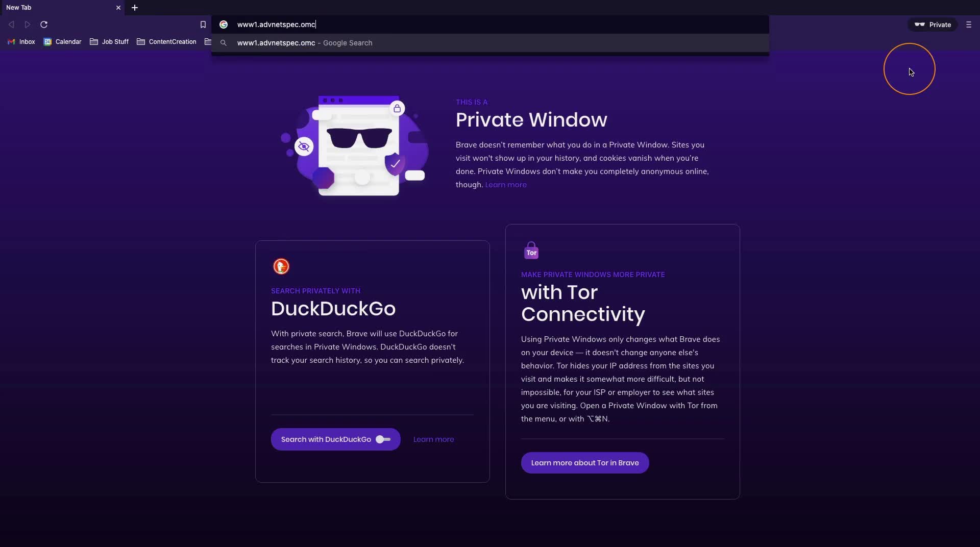The width and height of the screenshot is (980, 547).
Task: Click the back navigation arrow
Action: [11, 24]
